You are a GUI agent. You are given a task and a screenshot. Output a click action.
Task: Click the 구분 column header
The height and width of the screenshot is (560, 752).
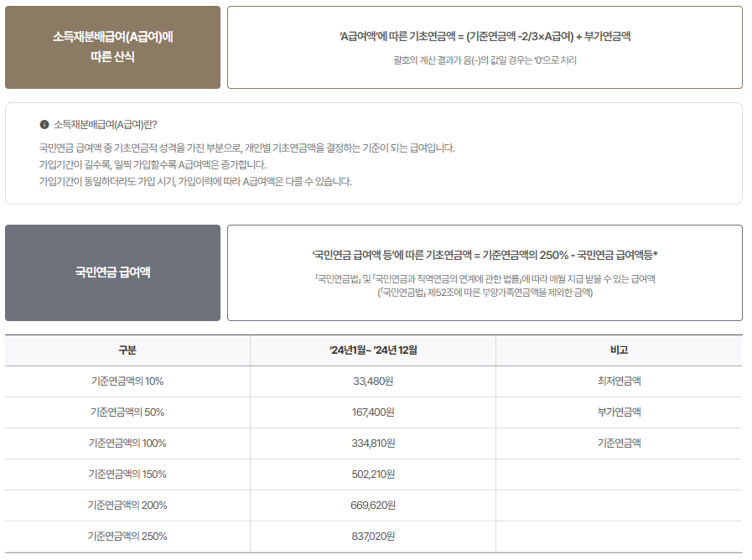point(127,350)
